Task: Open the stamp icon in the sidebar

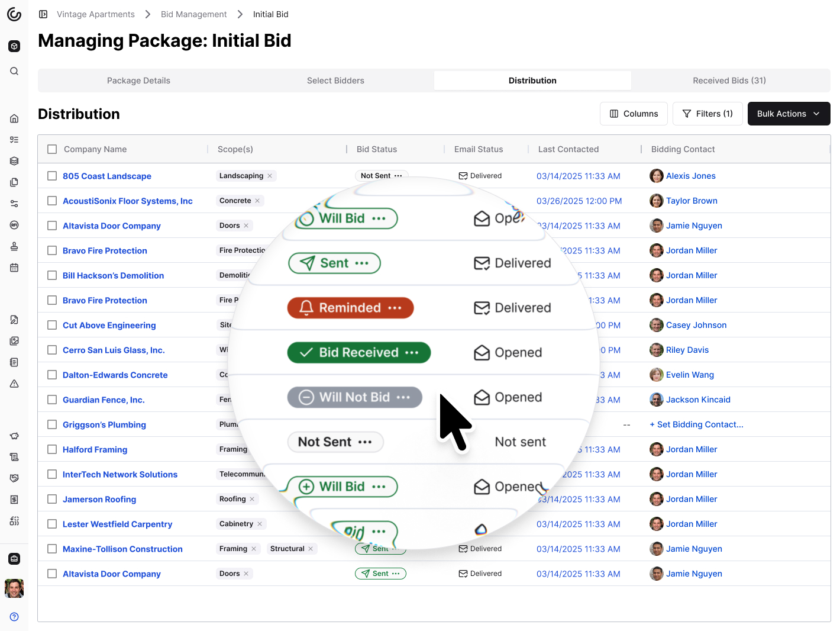Action: coord(14,246)
